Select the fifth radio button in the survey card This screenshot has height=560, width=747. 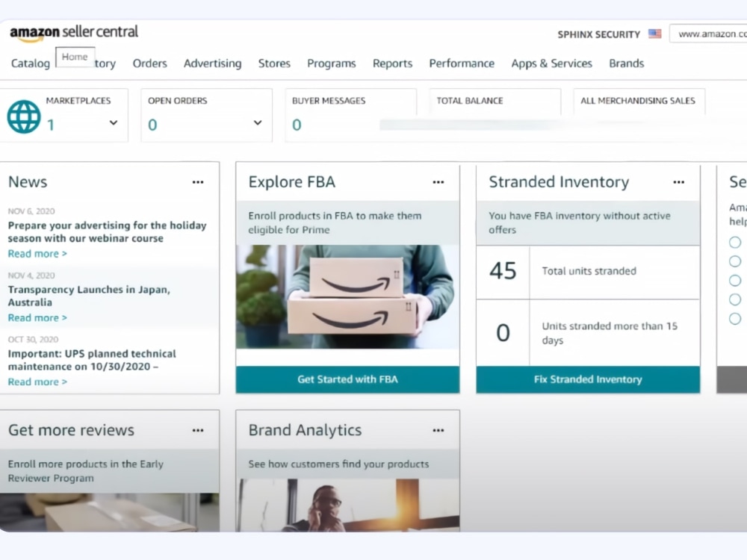(x=735, y=319)
